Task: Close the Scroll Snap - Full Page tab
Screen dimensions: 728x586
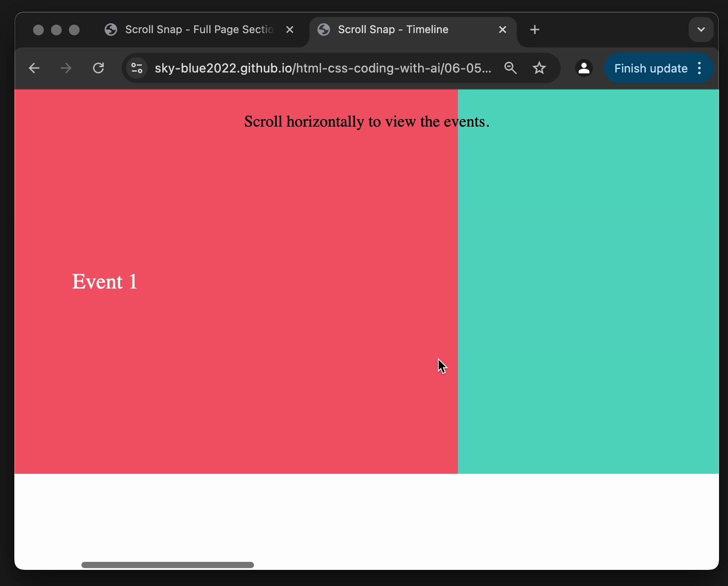Action: point(290,30)
